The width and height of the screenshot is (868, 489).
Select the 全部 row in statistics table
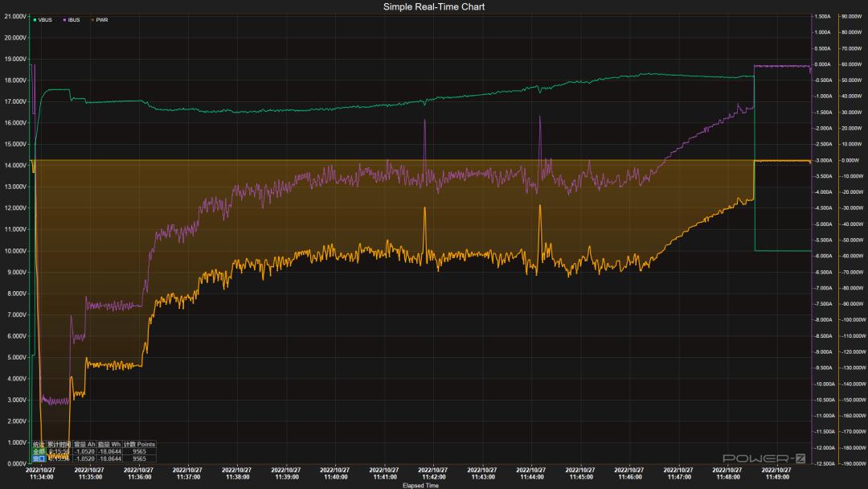click(x=38, y=451)
